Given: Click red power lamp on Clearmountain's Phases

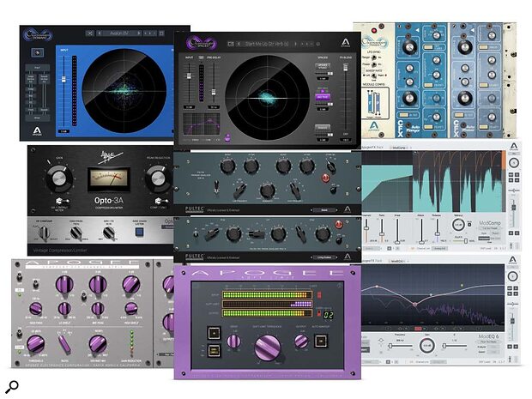Looking at the screenshot, I should (374, 31).
